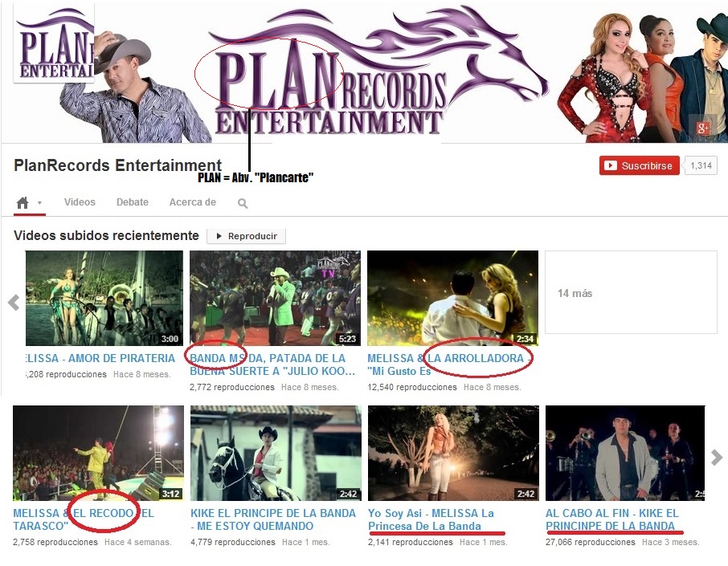
Task: Switch to the Videos tab
Action: (80, 202)
